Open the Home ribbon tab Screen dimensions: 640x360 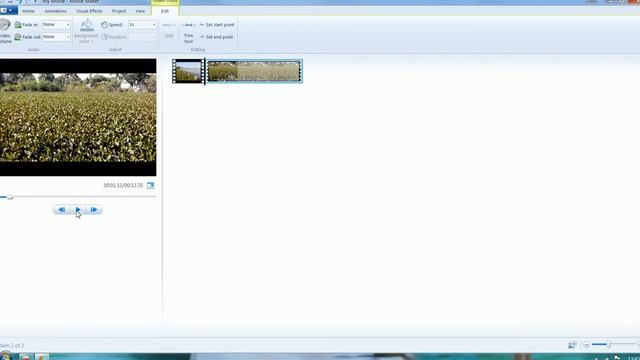(28, 11)
